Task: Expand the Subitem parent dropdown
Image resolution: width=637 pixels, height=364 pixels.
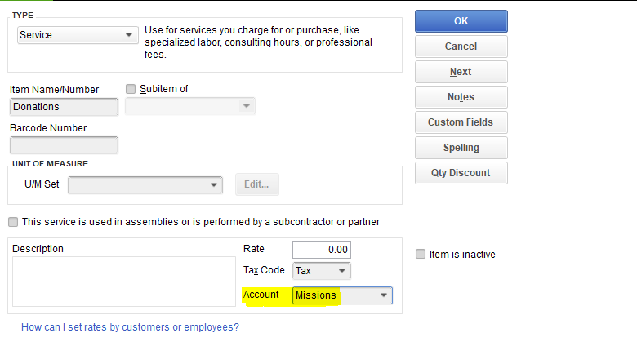Action: click(x=246, y=107)
